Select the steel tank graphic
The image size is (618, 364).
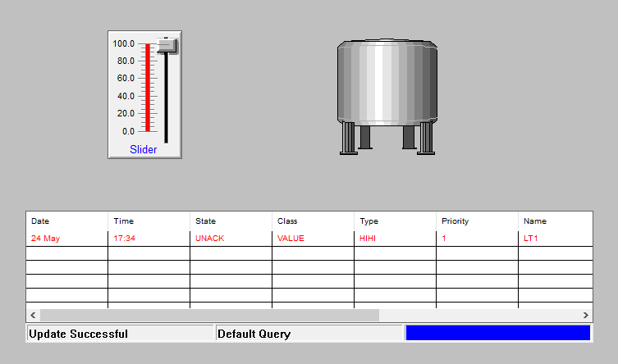coord(387,97)
